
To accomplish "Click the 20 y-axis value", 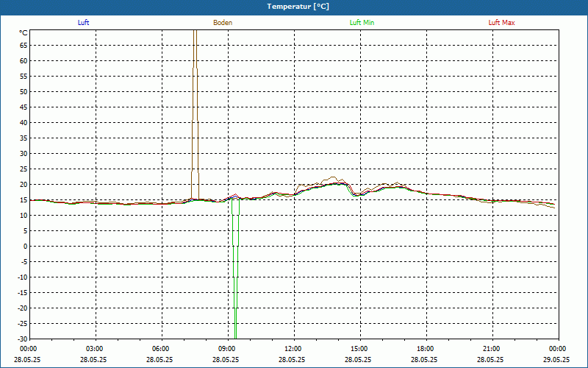I will click(x=24, y=185).
